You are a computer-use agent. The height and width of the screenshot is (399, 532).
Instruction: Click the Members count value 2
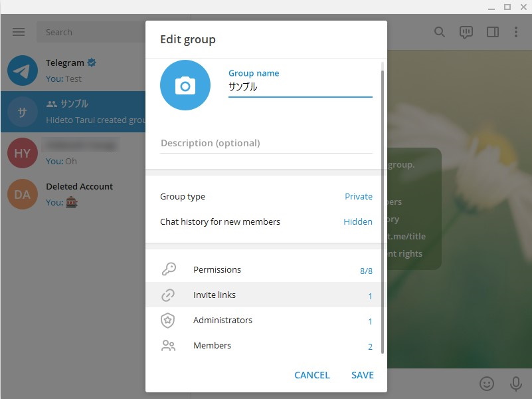[x=370, y=346]
